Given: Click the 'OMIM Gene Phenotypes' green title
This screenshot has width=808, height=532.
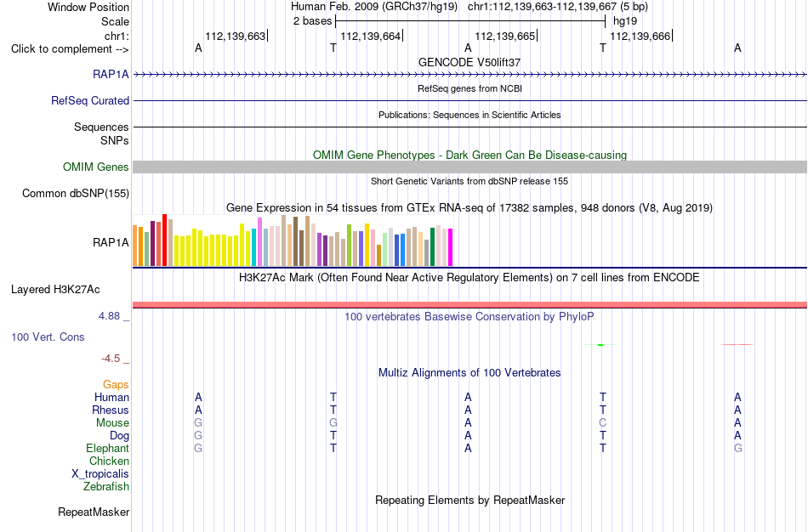Looking at the screenshot, I should coord(469,155).
